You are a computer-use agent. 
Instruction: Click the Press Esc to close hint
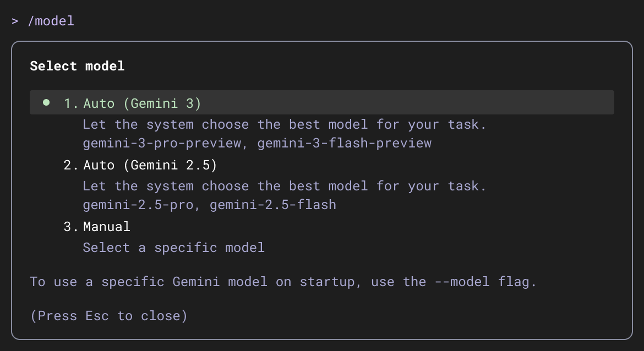point(110,316)
